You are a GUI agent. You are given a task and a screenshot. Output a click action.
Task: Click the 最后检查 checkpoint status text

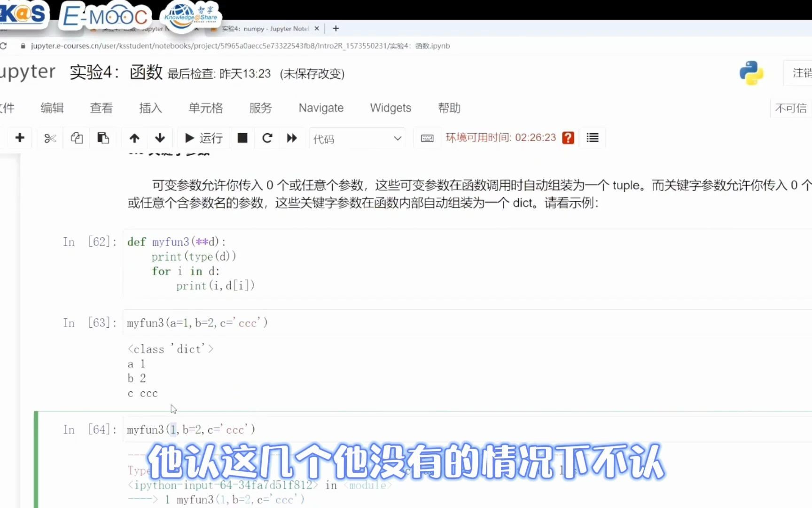(x=219, y=74)
